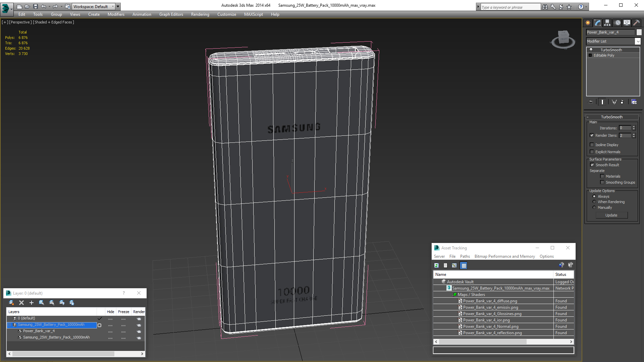Switch to the Modify command panel
644x362 pixels.
598,23
